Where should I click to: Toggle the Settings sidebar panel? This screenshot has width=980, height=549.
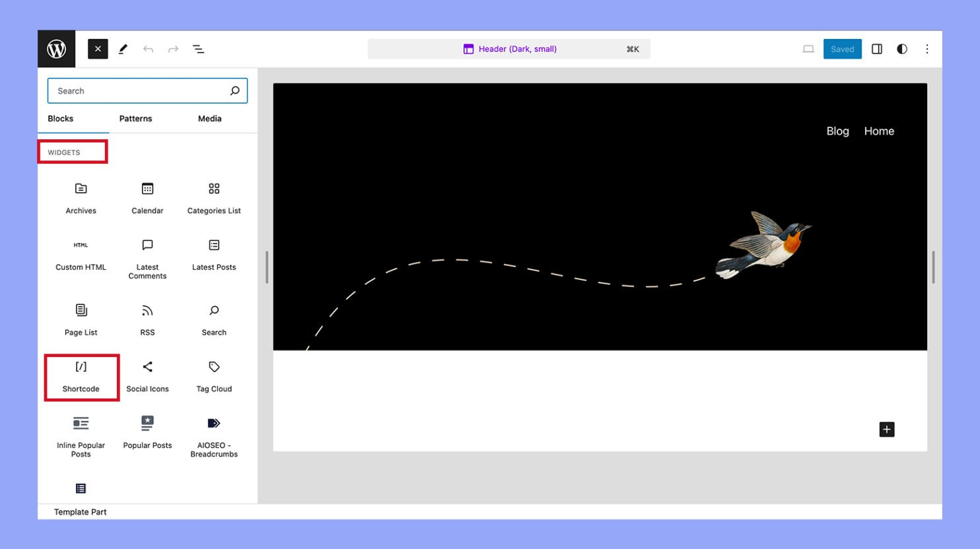click(x=877, y=49)
